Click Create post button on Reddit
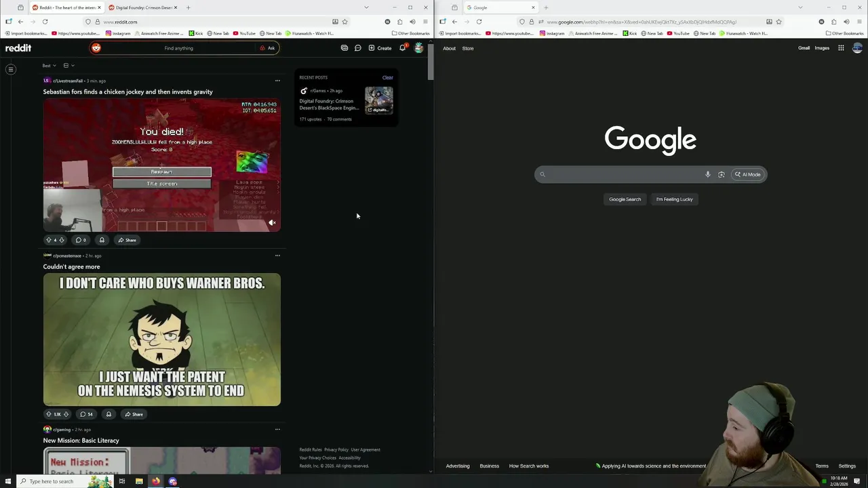868x488 pixels. [380, 48]
